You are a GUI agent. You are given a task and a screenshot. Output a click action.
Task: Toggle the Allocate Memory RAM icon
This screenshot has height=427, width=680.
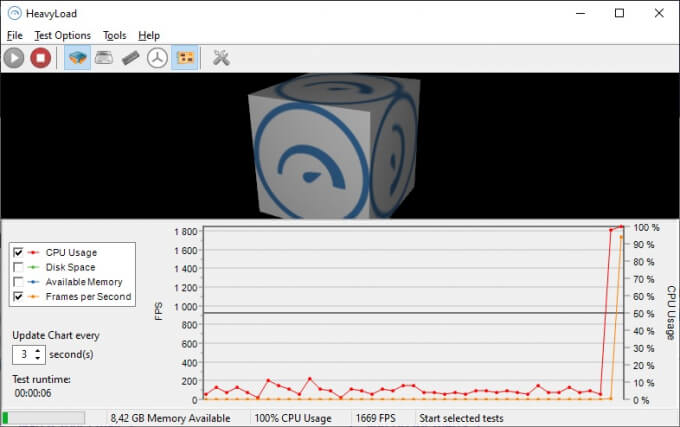click(131, 58)
